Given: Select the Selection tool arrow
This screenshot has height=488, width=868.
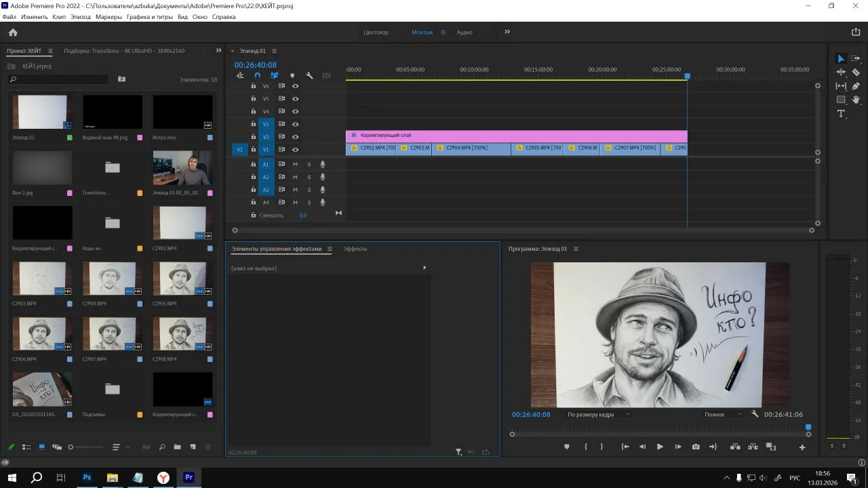Looking at the screenshot, I should (x=841, y=59).
